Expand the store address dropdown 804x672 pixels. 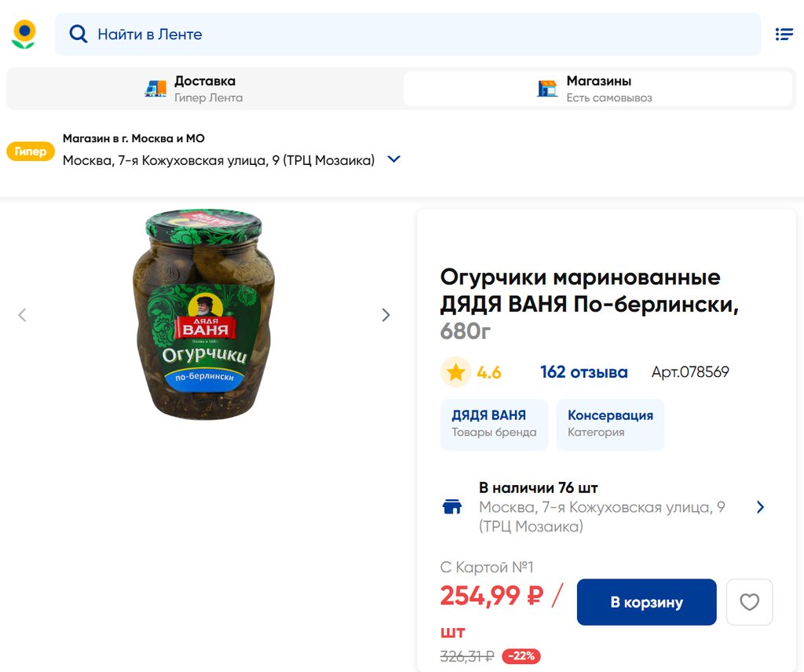click(394, 159)
